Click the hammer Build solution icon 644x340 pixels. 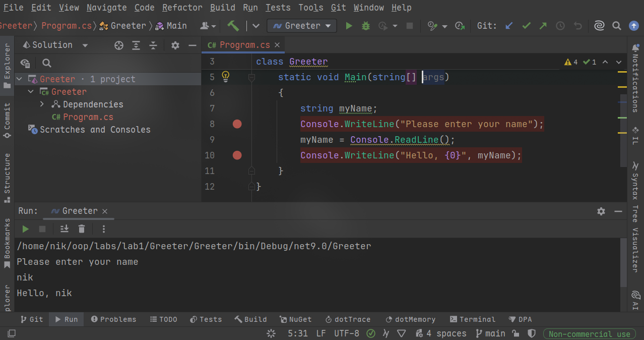pyautogui.click(x=233, y=26)
